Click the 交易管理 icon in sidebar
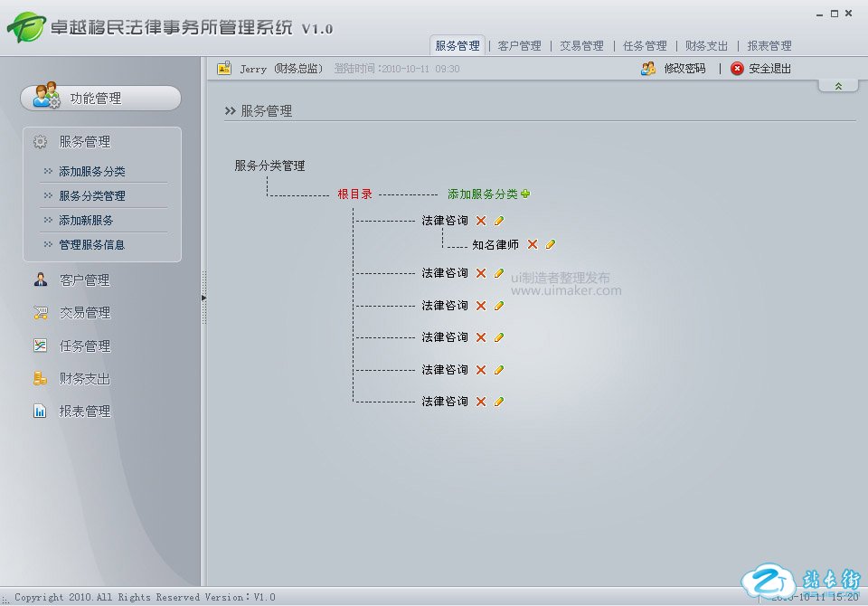Screen dimensions: 868x606 40,313
